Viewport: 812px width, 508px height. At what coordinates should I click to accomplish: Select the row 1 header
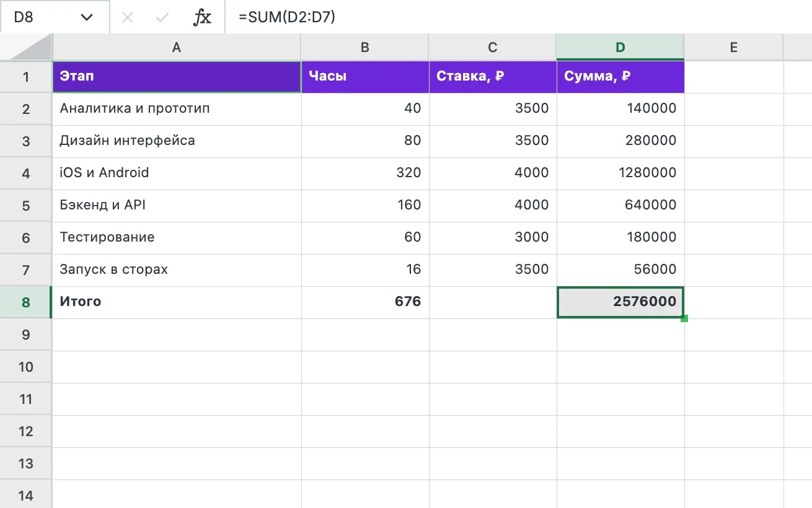(x=26, y=77)
